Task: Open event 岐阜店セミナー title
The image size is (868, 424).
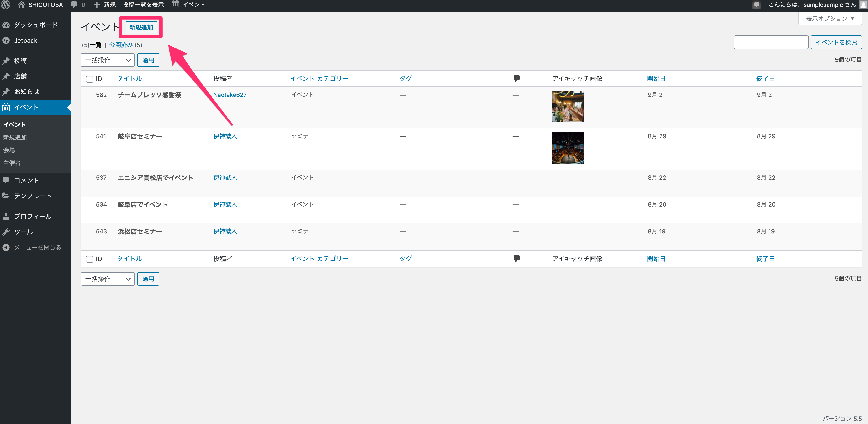Action: (x=140, y=136)
